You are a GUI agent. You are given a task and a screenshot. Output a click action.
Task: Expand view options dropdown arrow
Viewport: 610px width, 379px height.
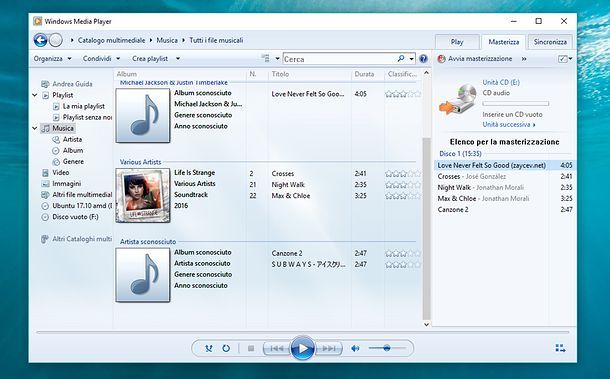(277, 59)
